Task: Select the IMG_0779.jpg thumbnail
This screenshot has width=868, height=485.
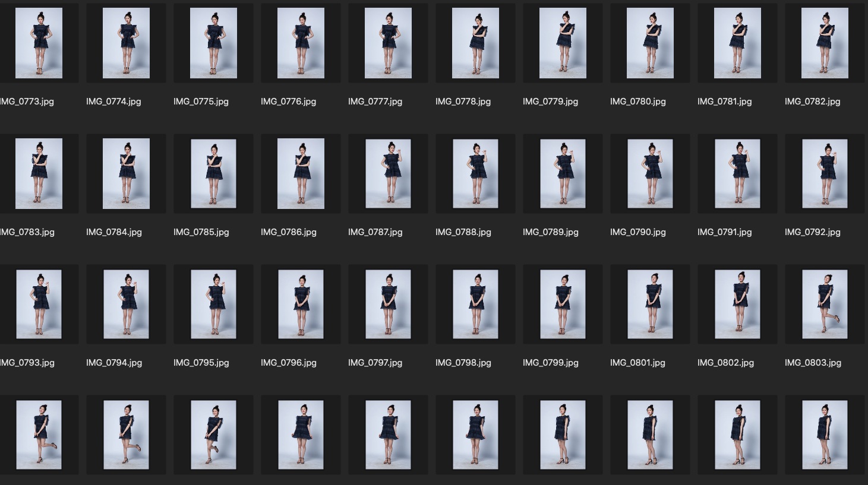Action: click(563, 43)
